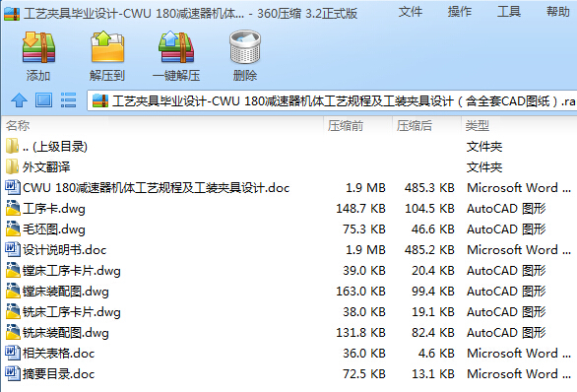Select the 外文翻译 folder name
This screenshot has height=392, width=577.
click(x=46, y=167)
